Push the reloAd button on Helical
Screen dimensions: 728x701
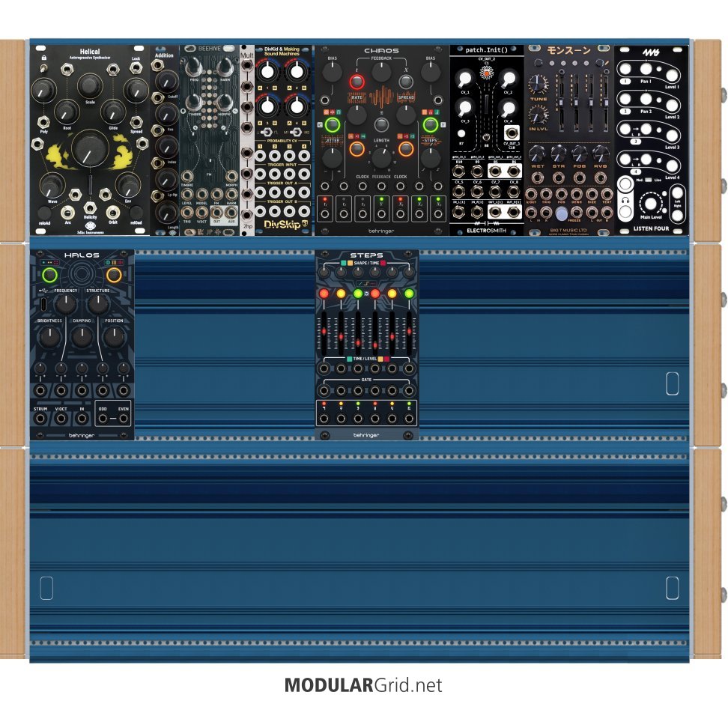[x=44, y=213]
